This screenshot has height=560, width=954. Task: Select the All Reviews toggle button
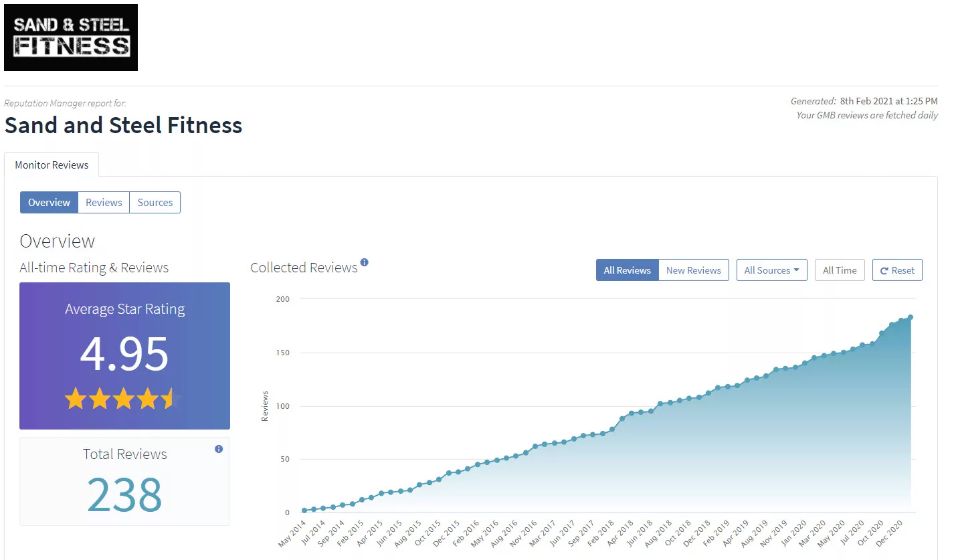(627, 270)
